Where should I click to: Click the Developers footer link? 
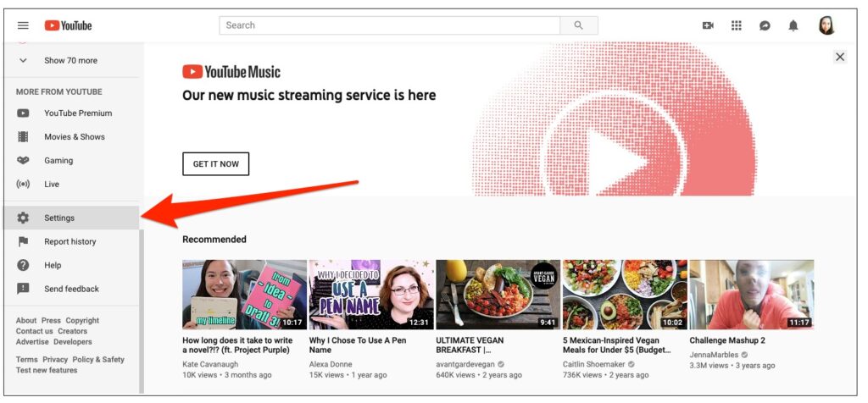[73, 342]
